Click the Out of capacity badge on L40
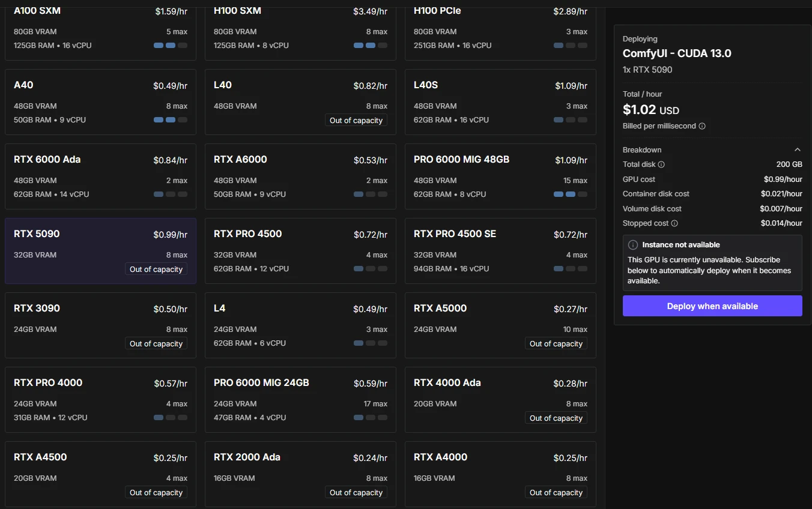812x509 pixels. click(x=356, y=121)
